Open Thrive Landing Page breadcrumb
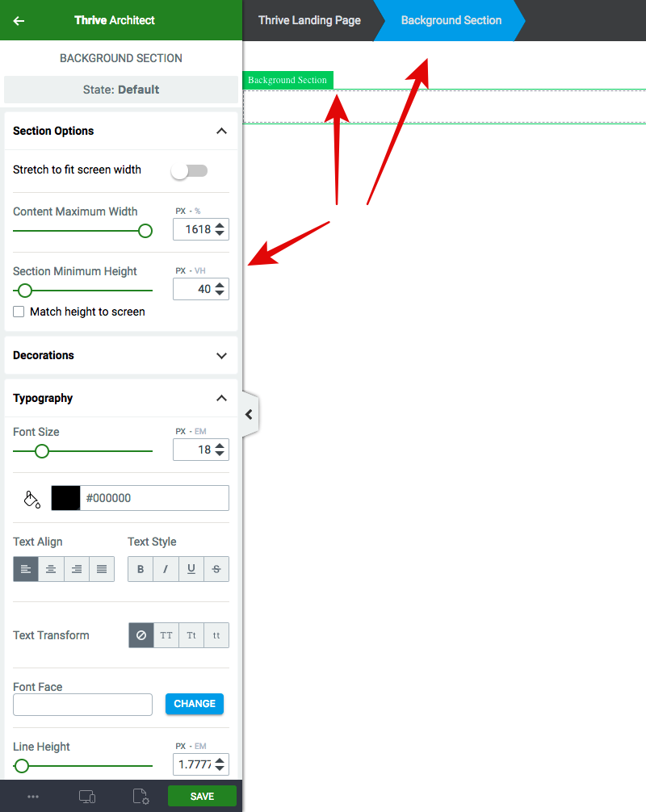The height and width of the screenshot is (812, 646). click(x=309, y=20)
